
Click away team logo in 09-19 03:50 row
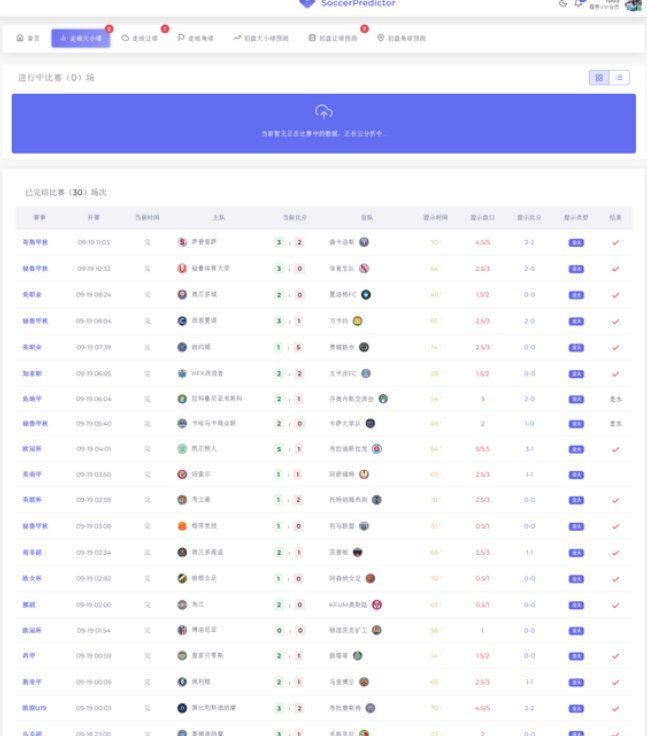point(364,475)
